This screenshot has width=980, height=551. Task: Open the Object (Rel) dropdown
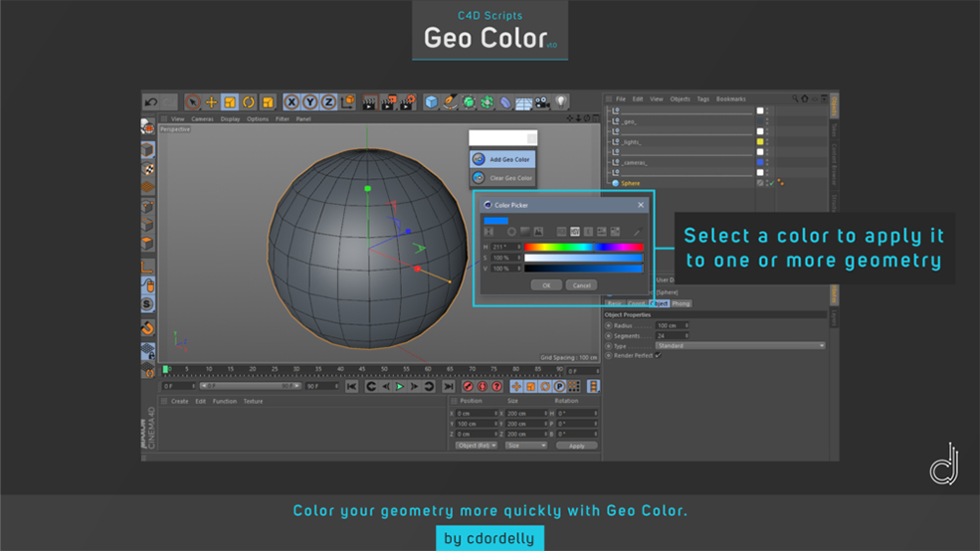pos(477,446)
